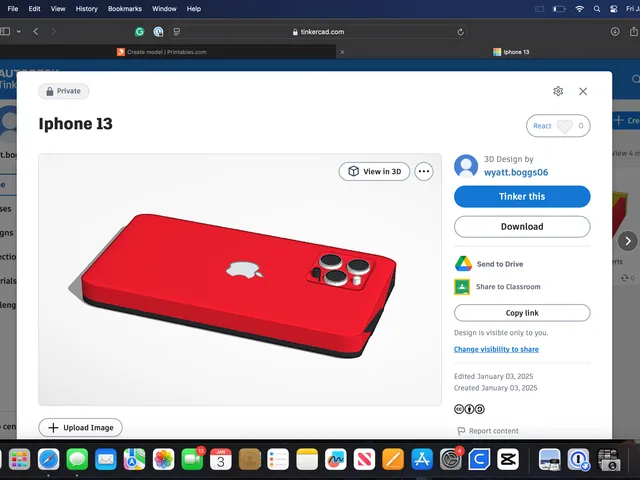Open Spotlight search in menu bar
The image size is (640, 480).
point(597,9)
